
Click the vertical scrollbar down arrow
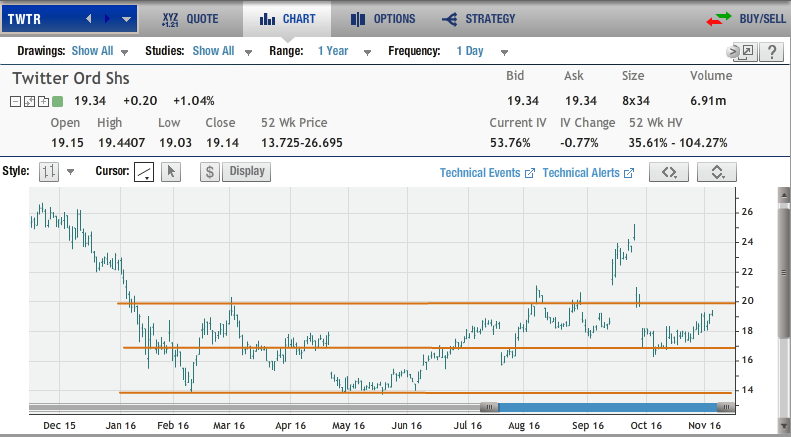[783, 426]
